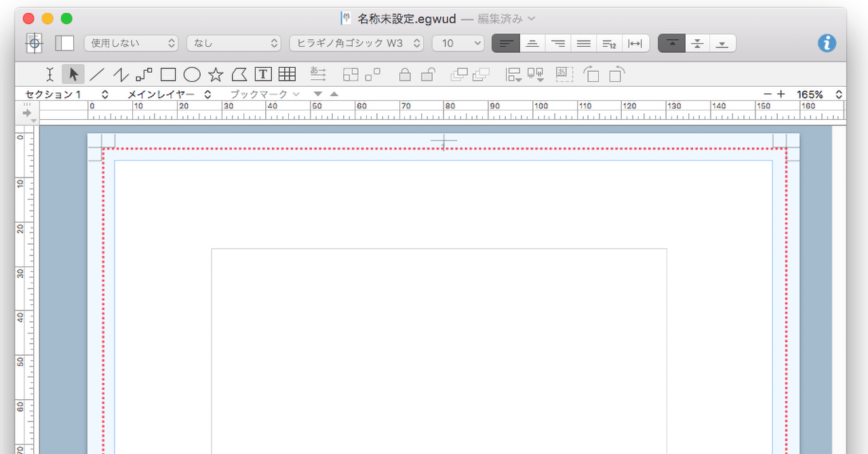Toggle distributed width text alignment
Screen dimensions: 868x454
(x=635, y=43)
